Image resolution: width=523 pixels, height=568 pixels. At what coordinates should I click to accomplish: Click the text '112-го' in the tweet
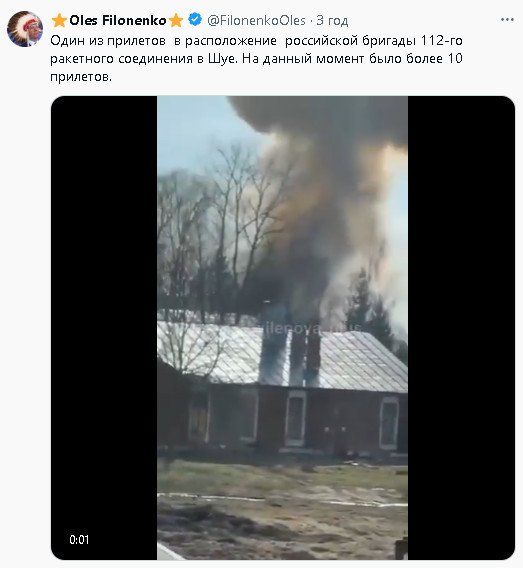point(442,41)
